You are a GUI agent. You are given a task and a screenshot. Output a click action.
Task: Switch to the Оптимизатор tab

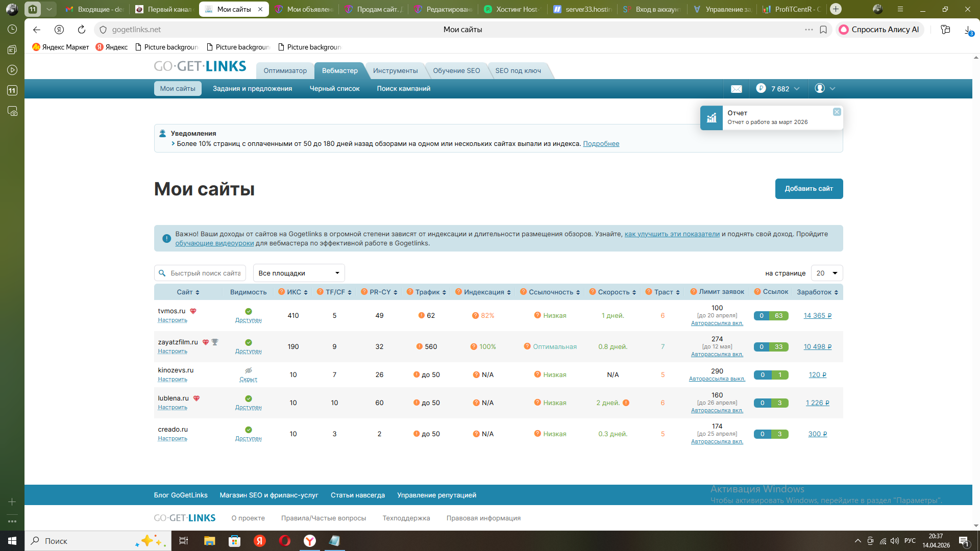[285, 71]
